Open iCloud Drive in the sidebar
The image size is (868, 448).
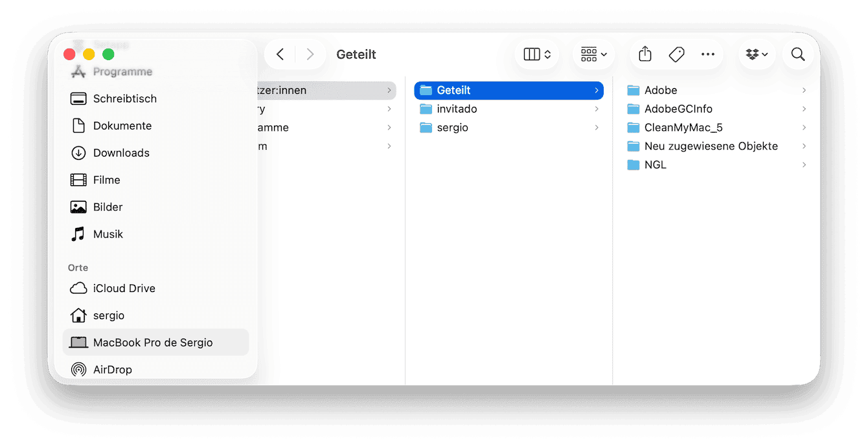[124, 288]
